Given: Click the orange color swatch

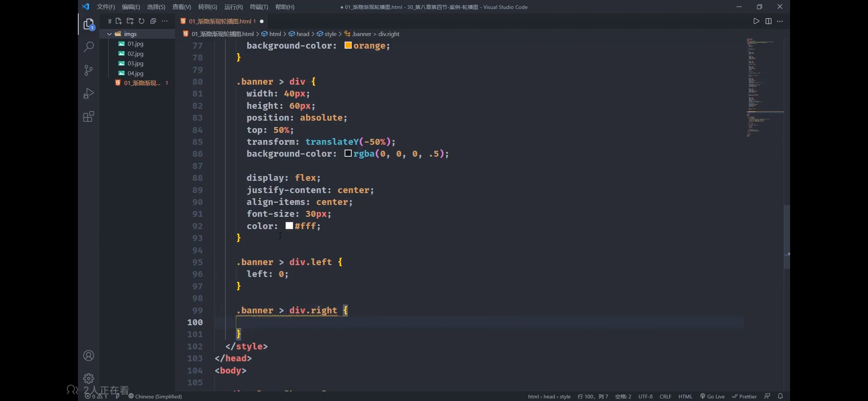Looking at the screenshot, I should point(348,45).
